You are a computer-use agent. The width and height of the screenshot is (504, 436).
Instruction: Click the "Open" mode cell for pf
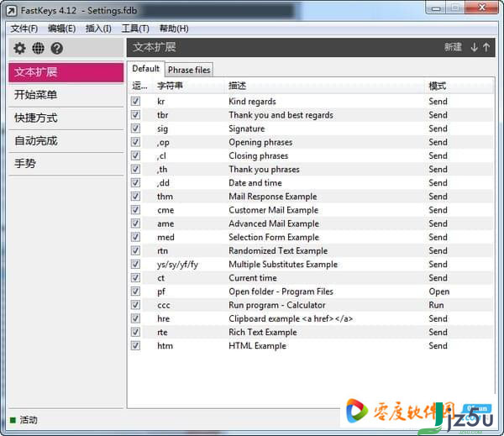[439, 292]
